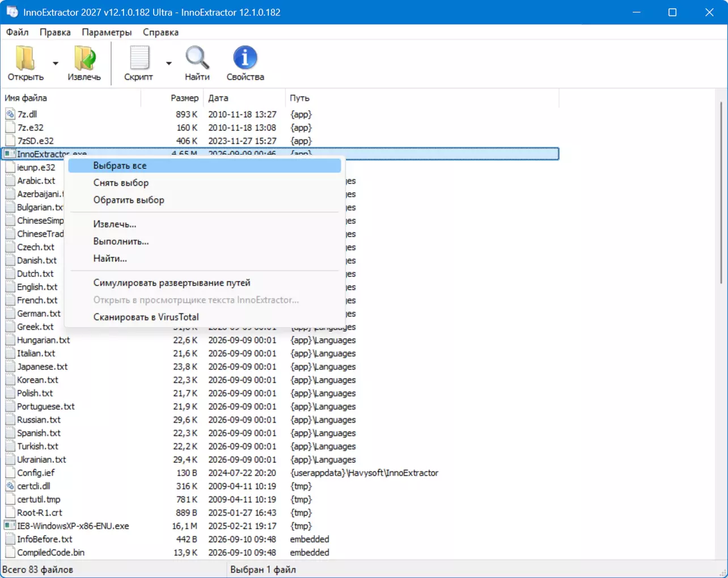Click the Spanish.txt file name
This screenshot has width=728, height=578.
pos(39,433)
